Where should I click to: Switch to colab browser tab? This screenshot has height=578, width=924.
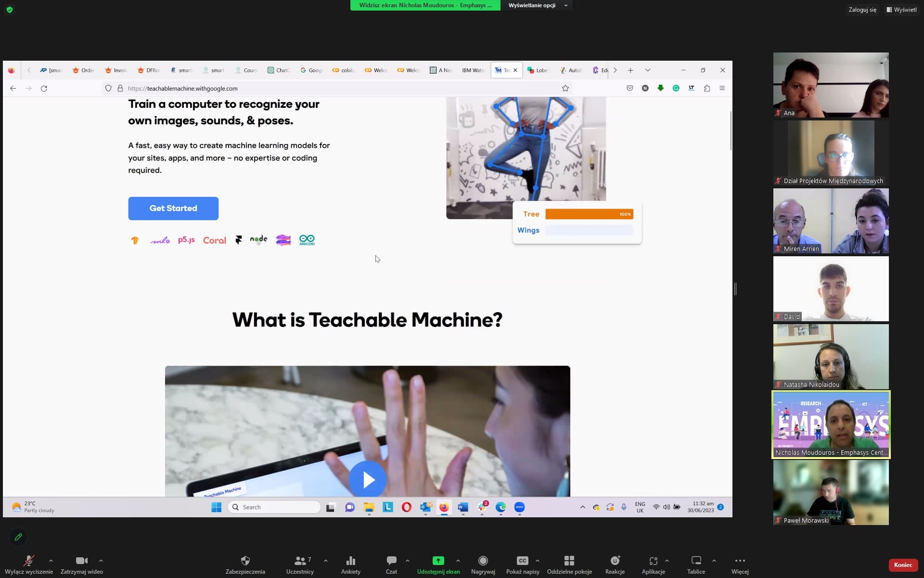343,70
